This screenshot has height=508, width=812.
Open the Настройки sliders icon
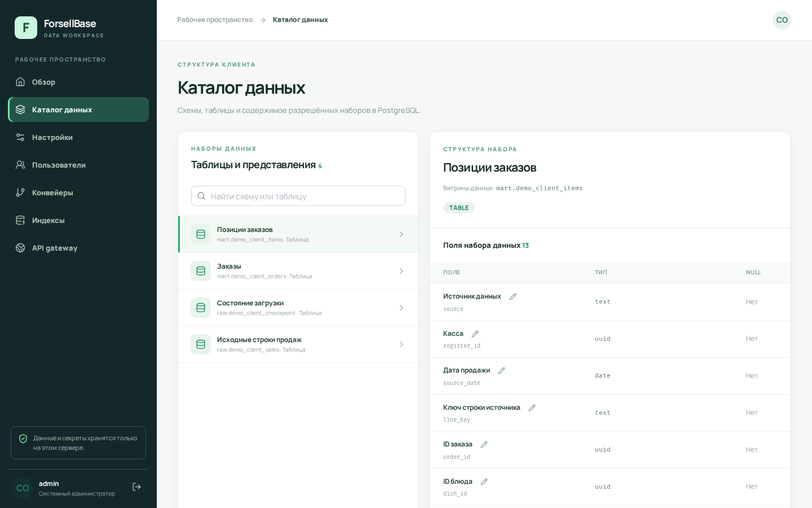[x=20, y=137]
